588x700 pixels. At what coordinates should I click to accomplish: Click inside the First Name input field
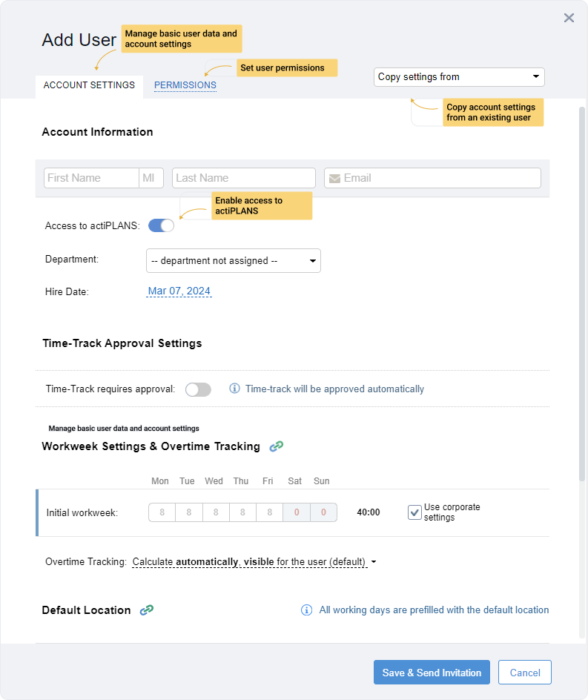pyautogui.click(x=89, y=178)
